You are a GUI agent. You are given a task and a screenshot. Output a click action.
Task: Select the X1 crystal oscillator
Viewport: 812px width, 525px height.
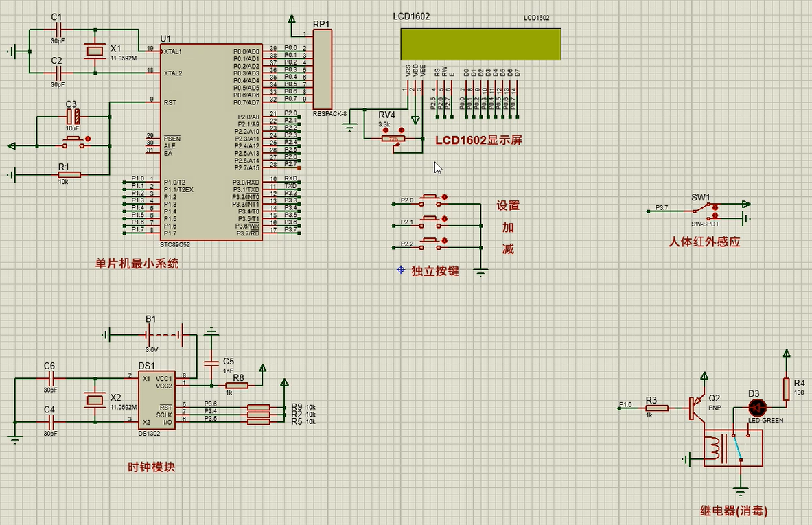93,51
